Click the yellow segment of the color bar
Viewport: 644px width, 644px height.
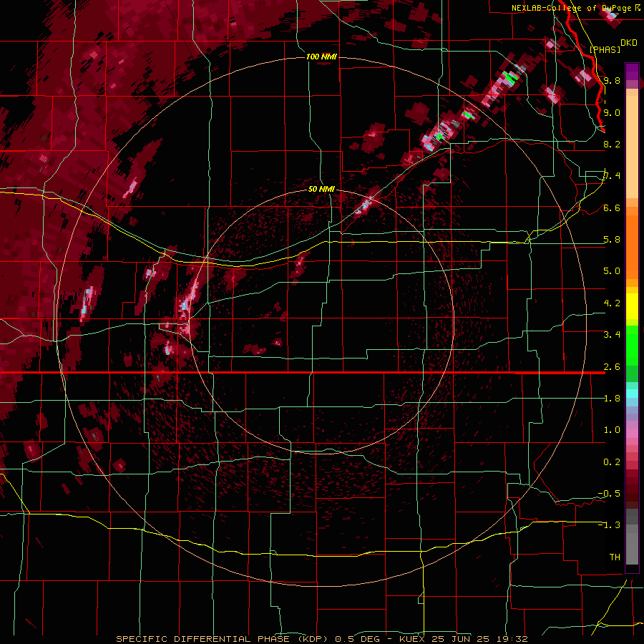click(632, 306)
